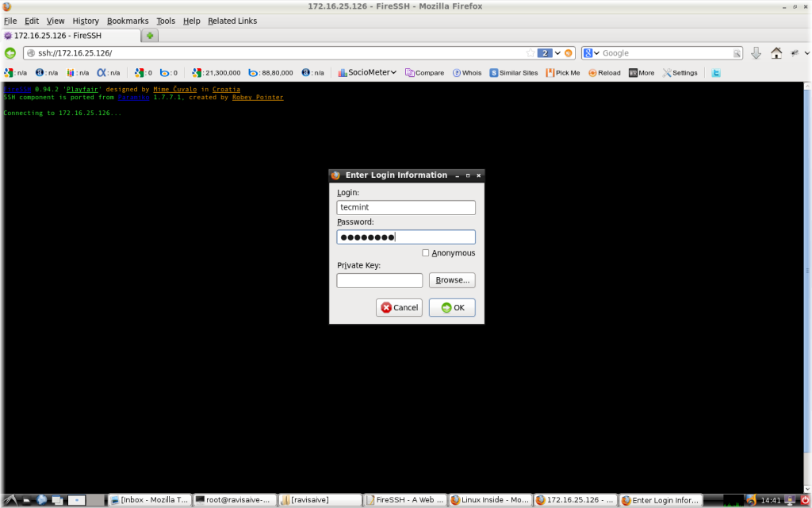Click the Reload toolbar button
The width and height of the screenshot is (812, 508).
(604, 72)
